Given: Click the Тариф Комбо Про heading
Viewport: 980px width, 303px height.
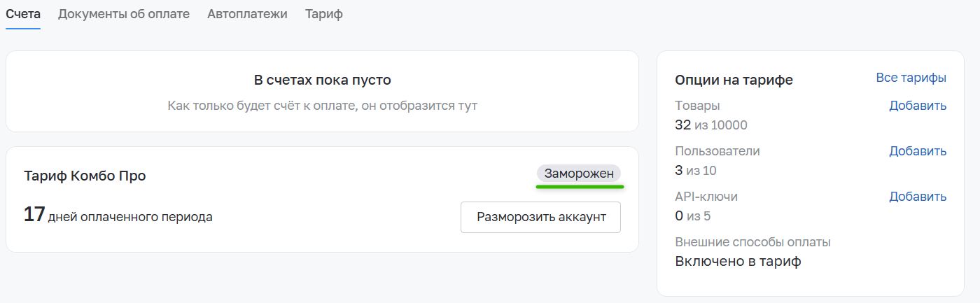Looking at the screenshot, I should (85, 176).
